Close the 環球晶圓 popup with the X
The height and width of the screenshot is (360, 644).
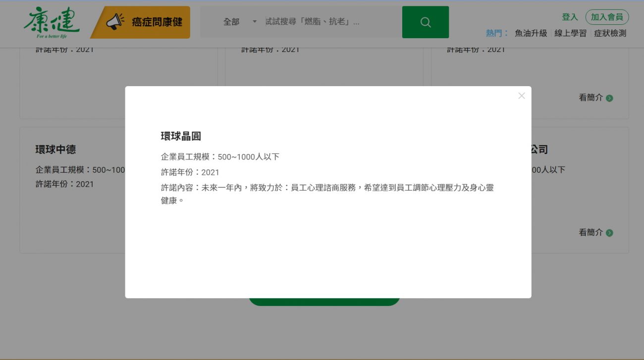point(521,96)
